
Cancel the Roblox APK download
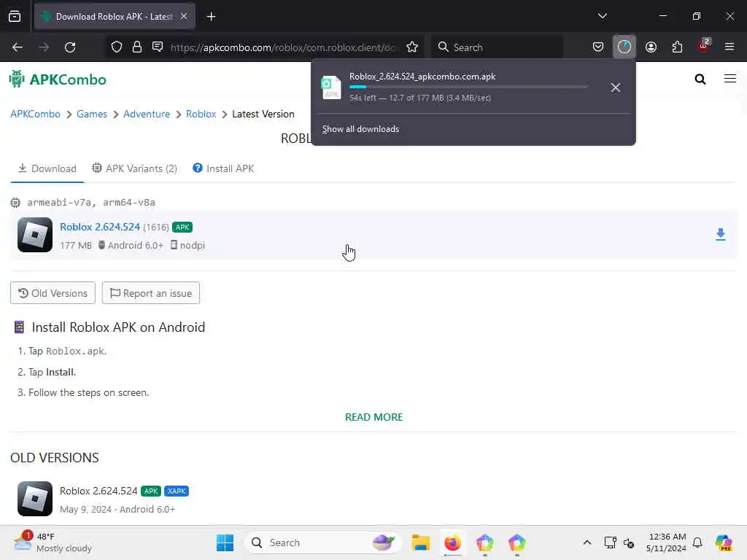tap(616, 87)
